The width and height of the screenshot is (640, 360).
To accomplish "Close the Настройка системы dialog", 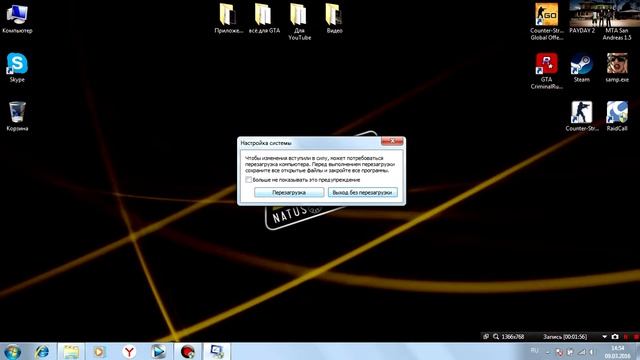I will point(392,141).
